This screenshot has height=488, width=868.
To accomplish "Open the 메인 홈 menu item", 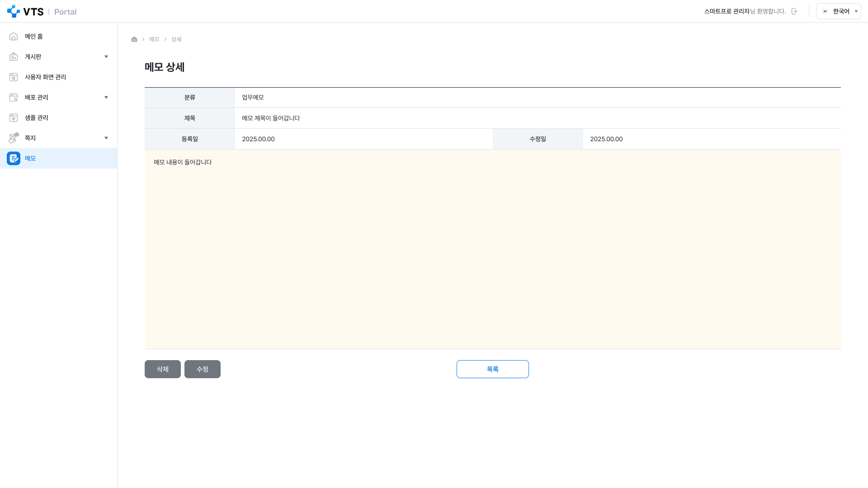I will [x=59, y=36].
